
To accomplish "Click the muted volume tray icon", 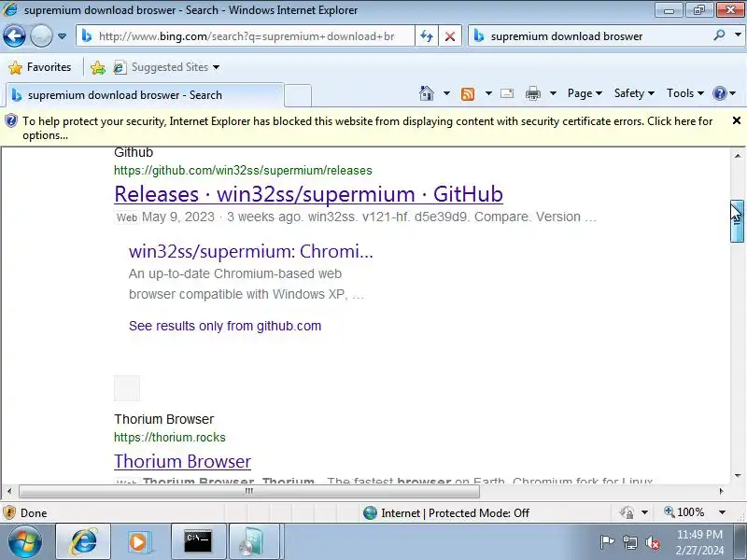I will 653,542.
